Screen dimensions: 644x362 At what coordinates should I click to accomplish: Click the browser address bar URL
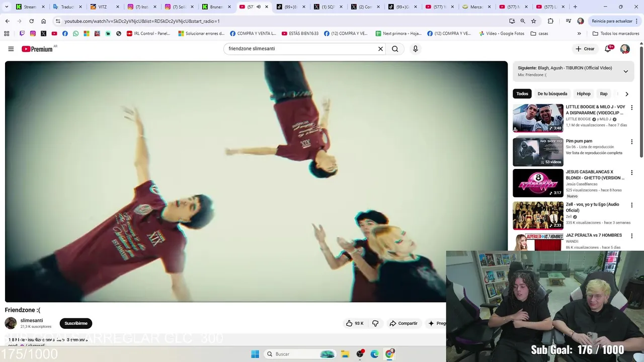[x=142, y=21]
